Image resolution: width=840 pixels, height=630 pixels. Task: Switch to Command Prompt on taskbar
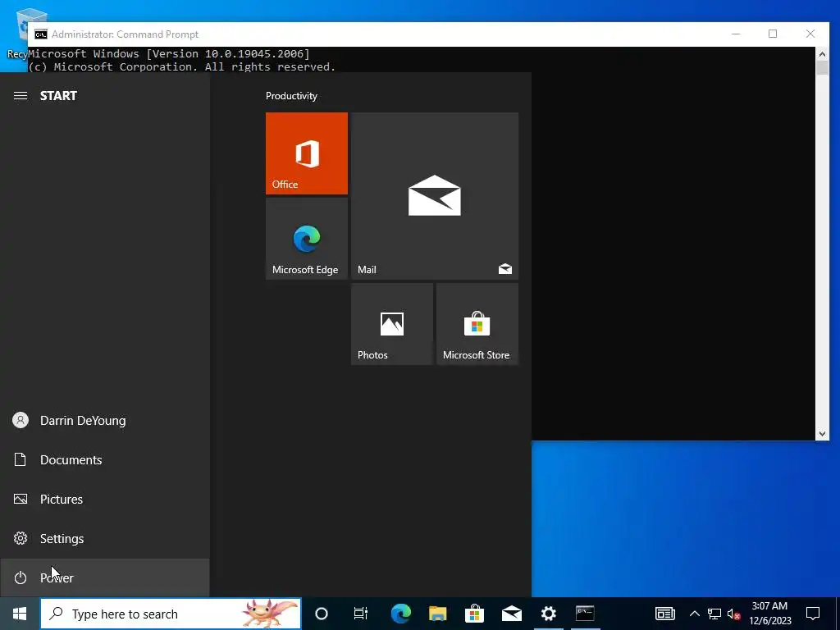[585, 614]
